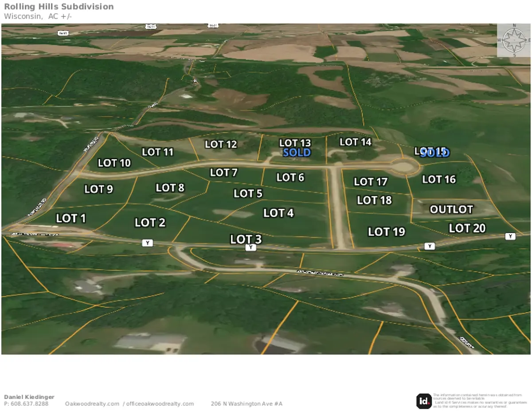This screenshot has height=411, width=532.
Task: Select the LOT 13 label
Action: (x=295, y=143)
